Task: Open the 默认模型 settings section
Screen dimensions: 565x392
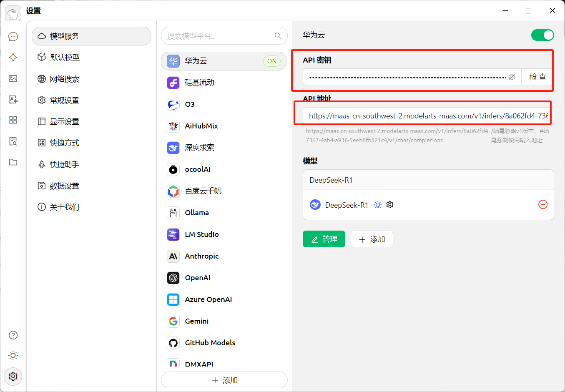Action: tap(91, 57)
